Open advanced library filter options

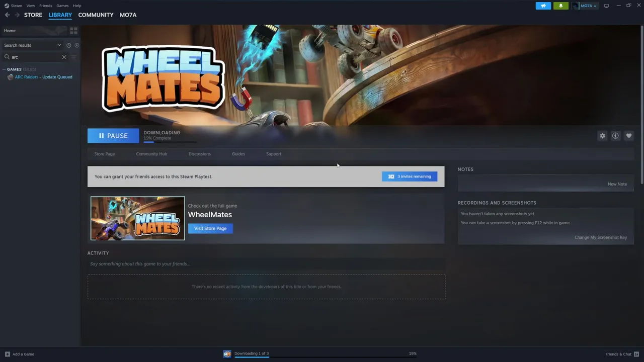73,57
